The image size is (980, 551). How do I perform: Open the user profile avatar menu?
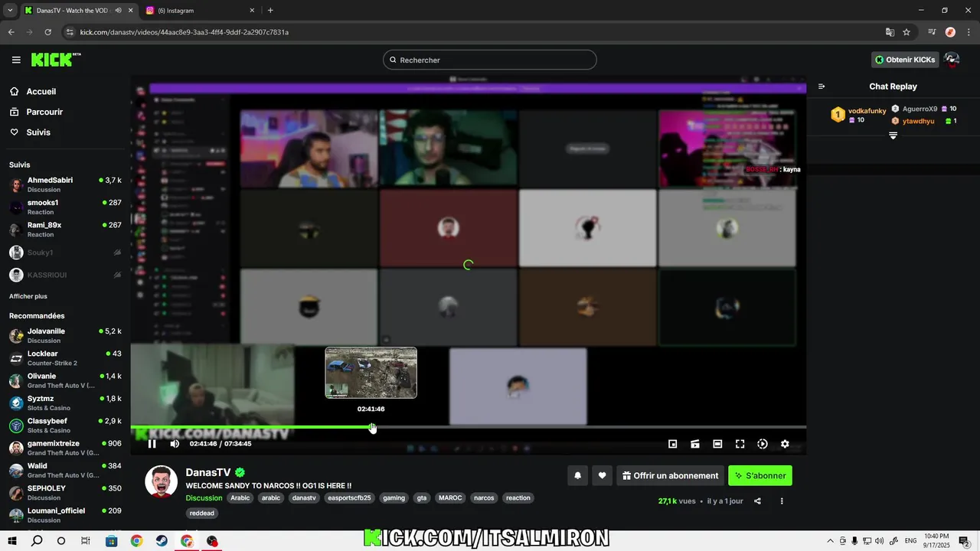click(952, 60)
